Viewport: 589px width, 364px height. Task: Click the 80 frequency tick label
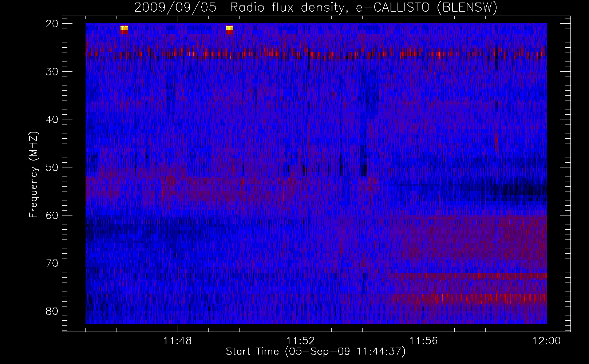pyautogui.click(x=52, y=311)
